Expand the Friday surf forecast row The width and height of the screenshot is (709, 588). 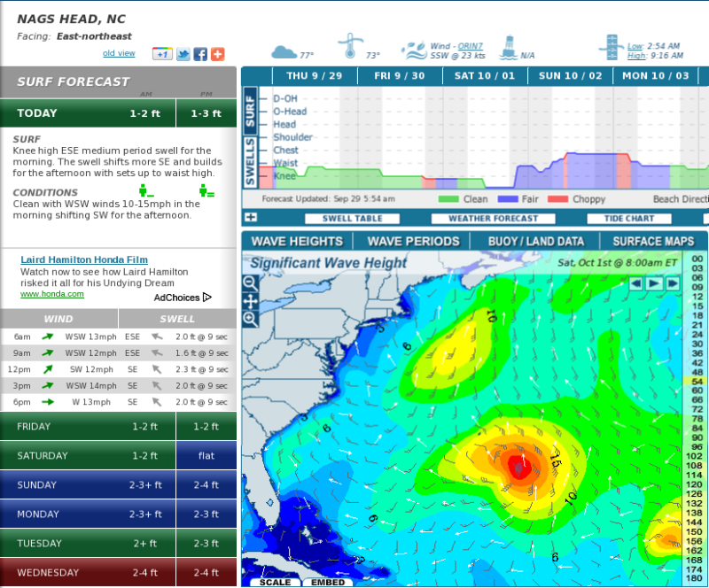[x=118, y=427]
